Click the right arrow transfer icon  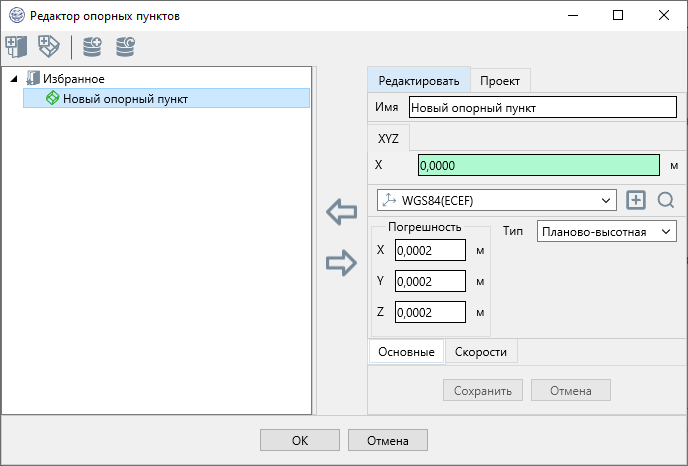(x=342, y=263)
